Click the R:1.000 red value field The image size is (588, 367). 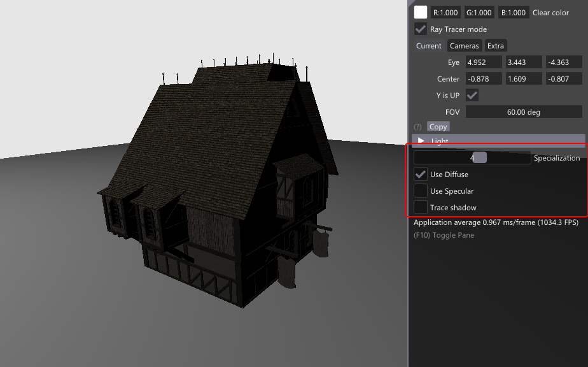coord(445,13)
